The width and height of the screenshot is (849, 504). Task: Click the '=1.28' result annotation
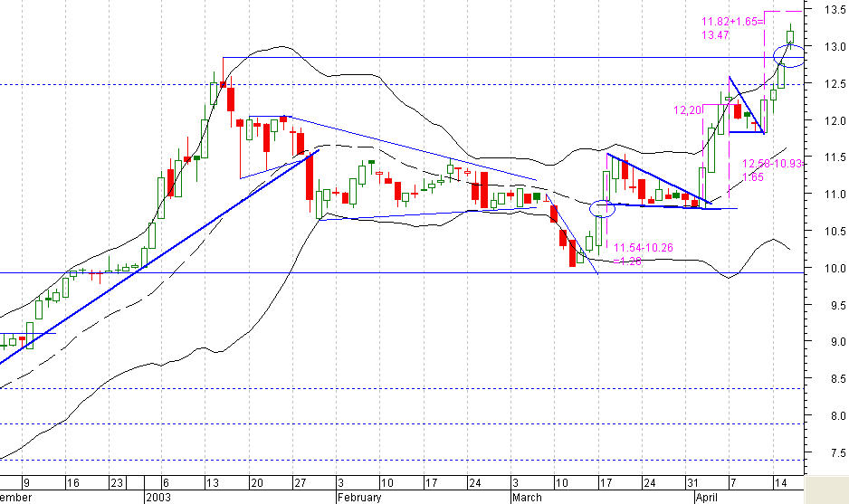point(627,262)
